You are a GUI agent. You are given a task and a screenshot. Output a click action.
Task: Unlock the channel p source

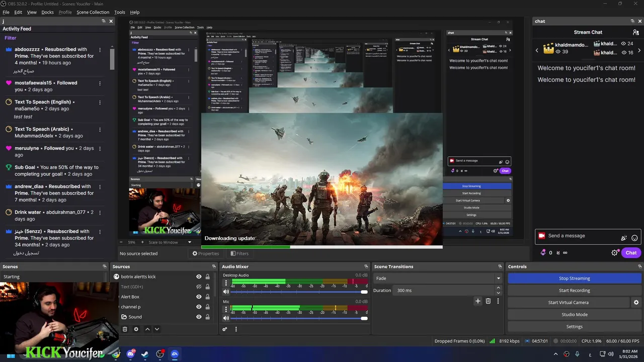pos(207,307)
